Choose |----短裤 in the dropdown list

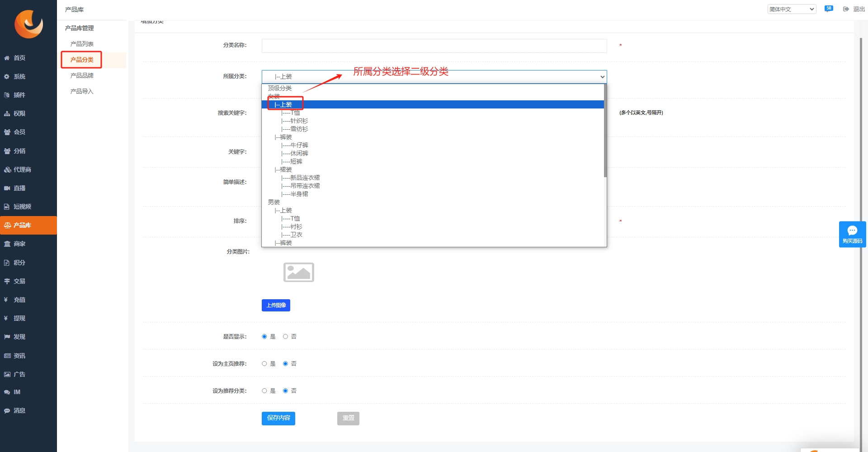pyautogui.click(x=433, y=161)
